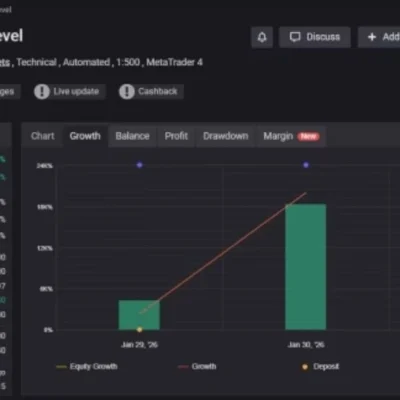Click the Live update button
Viewport: 400px width, 400px height.
pos(69,92)
